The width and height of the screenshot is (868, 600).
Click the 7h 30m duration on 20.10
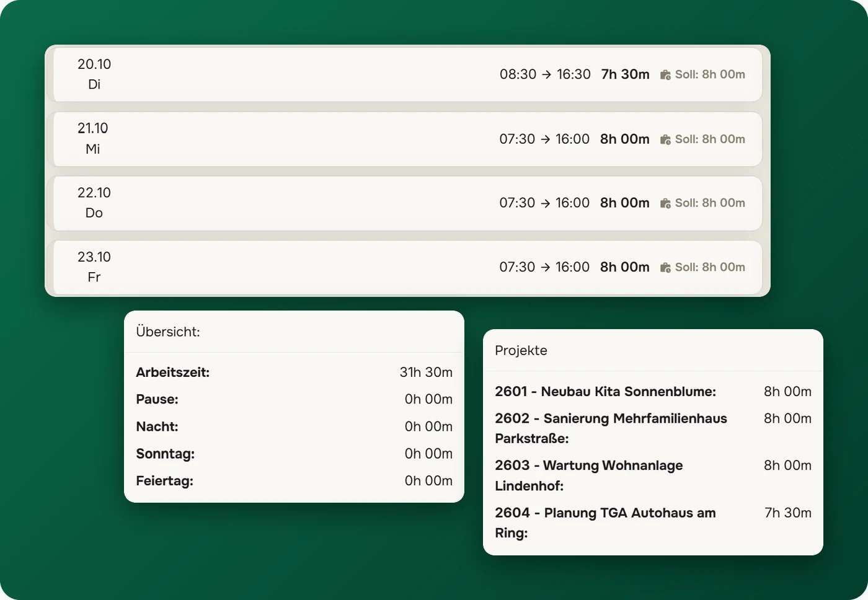pyautogui.click(x=626, y=74)
